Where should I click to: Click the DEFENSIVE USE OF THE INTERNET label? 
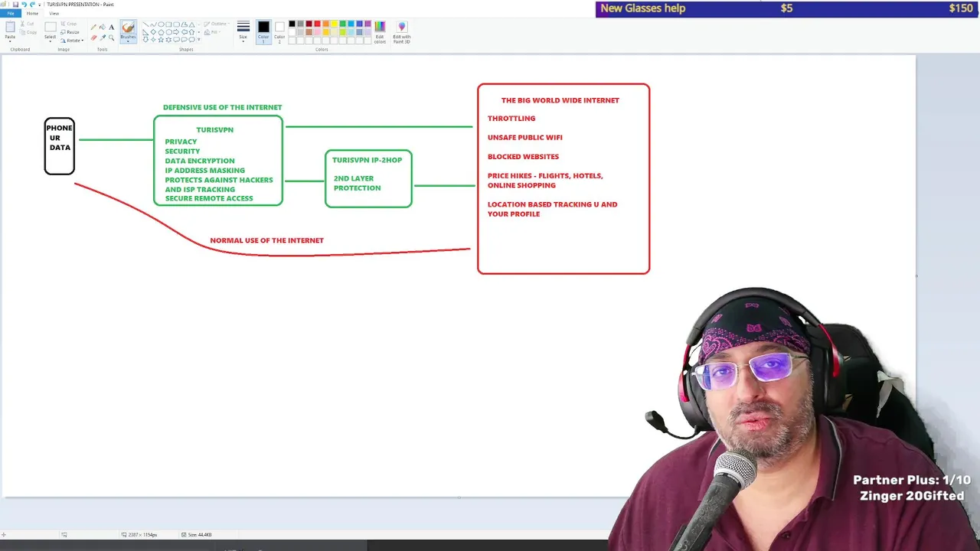222,108
